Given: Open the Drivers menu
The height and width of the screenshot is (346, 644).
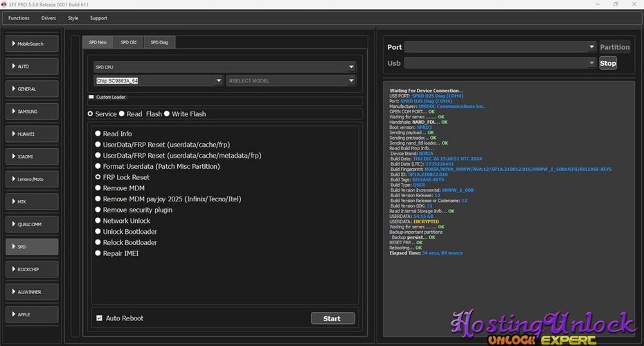Looking at the screenshot, I should click(x=48, y=18).
